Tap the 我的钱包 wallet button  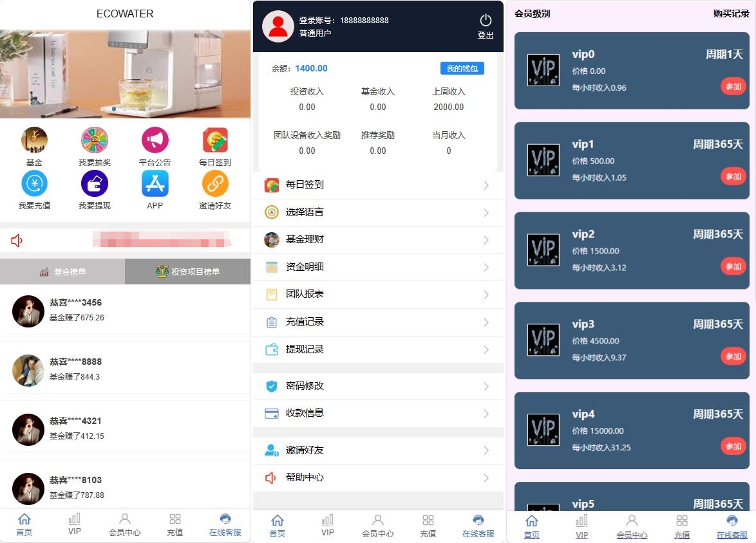[462, 68]
